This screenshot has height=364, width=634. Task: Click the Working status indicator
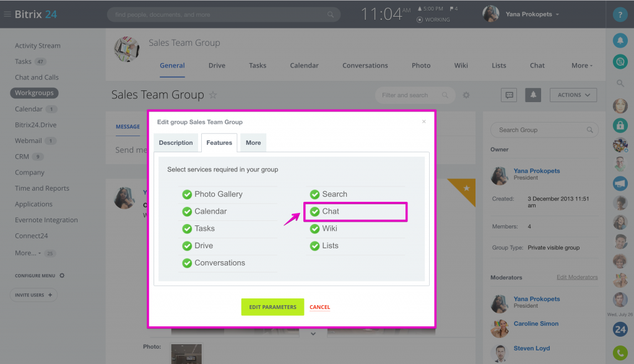[433, 19]
